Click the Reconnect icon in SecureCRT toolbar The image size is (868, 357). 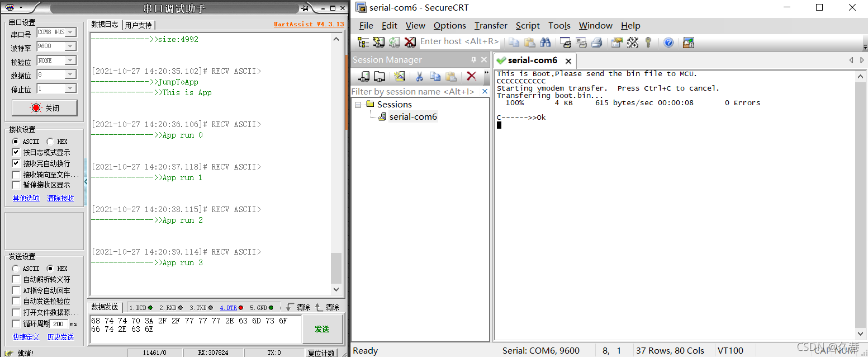(395, 42)
